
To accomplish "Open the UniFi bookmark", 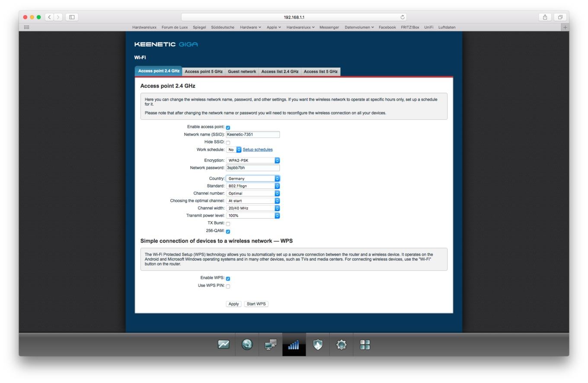I will (x=428, y=27).
